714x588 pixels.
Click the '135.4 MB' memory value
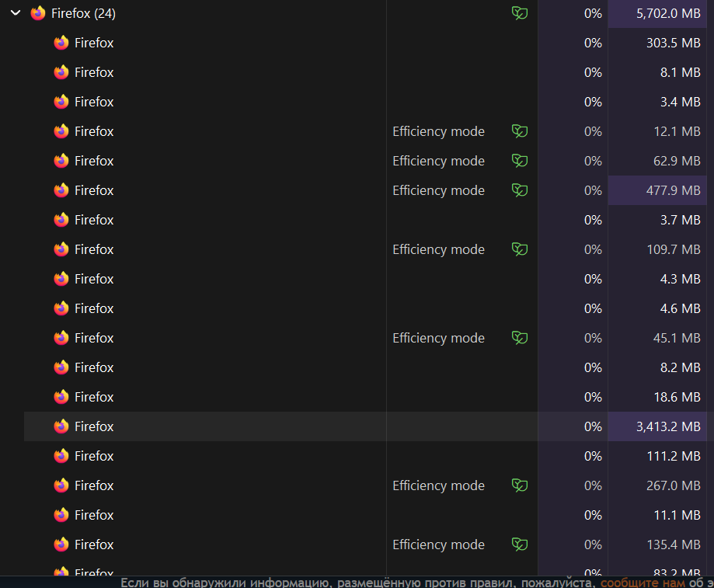pyautogui.click(x=674, y=545)
